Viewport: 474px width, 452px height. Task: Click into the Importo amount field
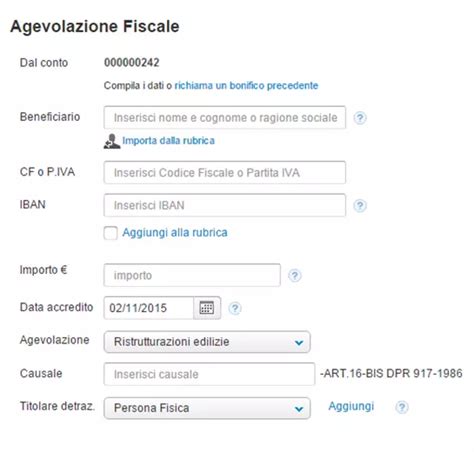(x=192, y=275)
